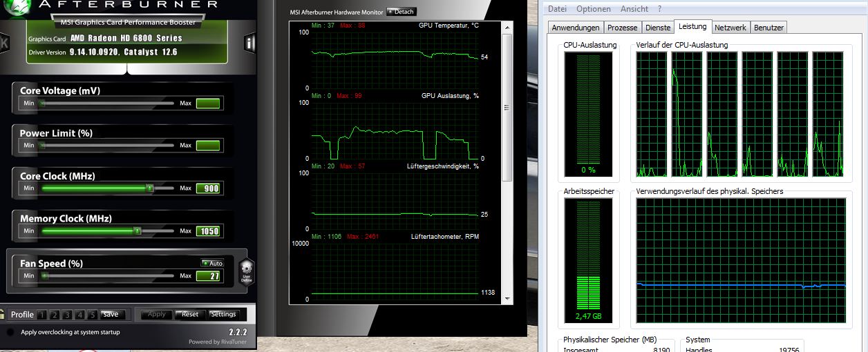Click the Power Limit value field
The image size is (868, 352).
[x=208, y=146]
